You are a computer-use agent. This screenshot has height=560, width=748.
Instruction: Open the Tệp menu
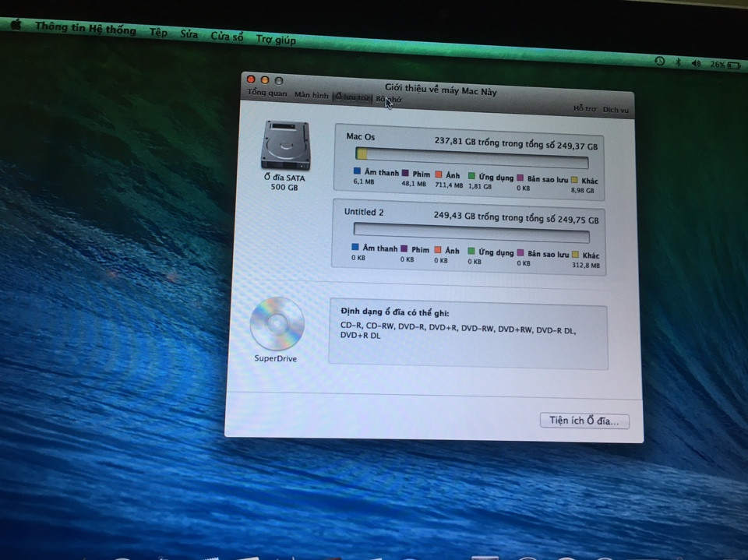coord(158,33)
